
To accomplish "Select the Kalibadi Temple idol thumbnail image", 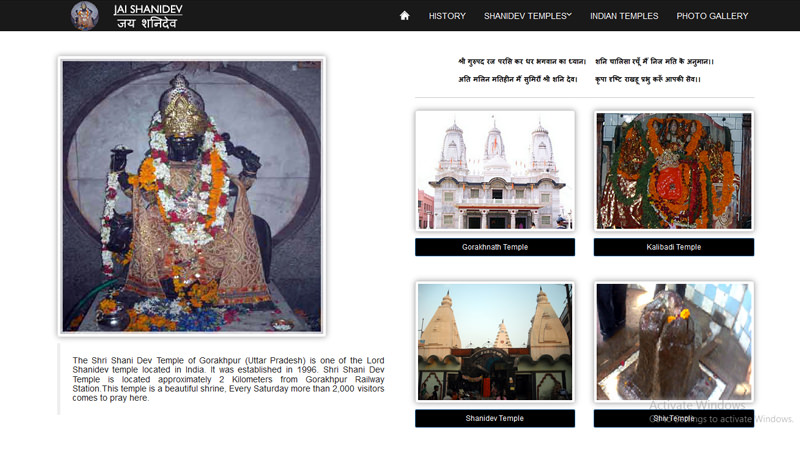I will point(673,170).
